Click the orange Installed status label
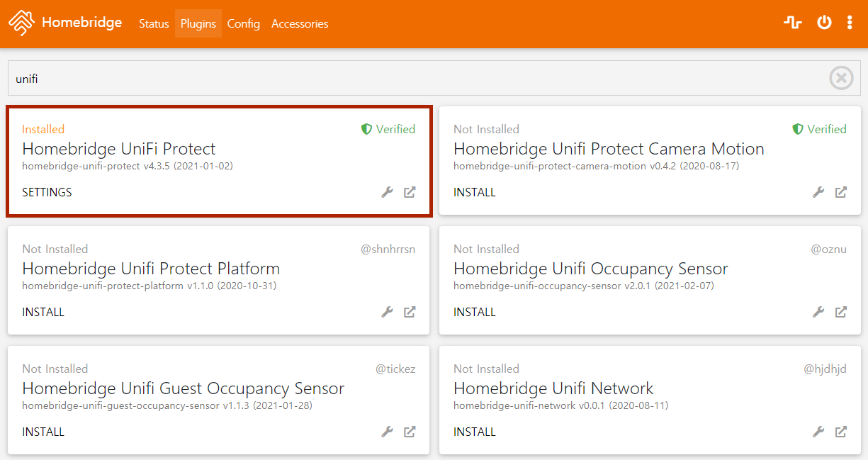 (x=43, y=129)
